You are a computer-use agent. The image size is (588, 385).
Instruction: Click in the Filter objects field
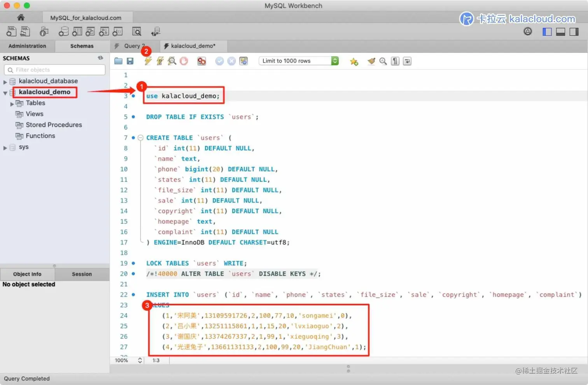[54, 70]
